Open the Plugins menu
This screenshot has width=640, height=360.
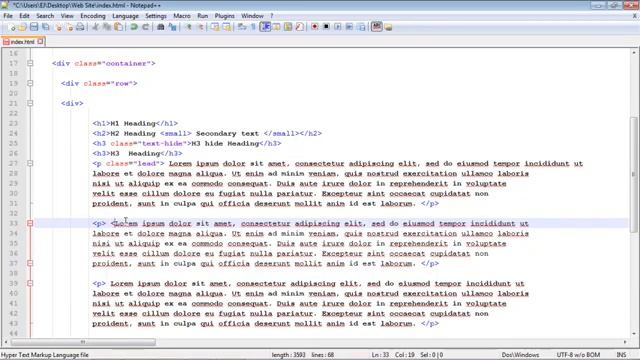point(224,16)
